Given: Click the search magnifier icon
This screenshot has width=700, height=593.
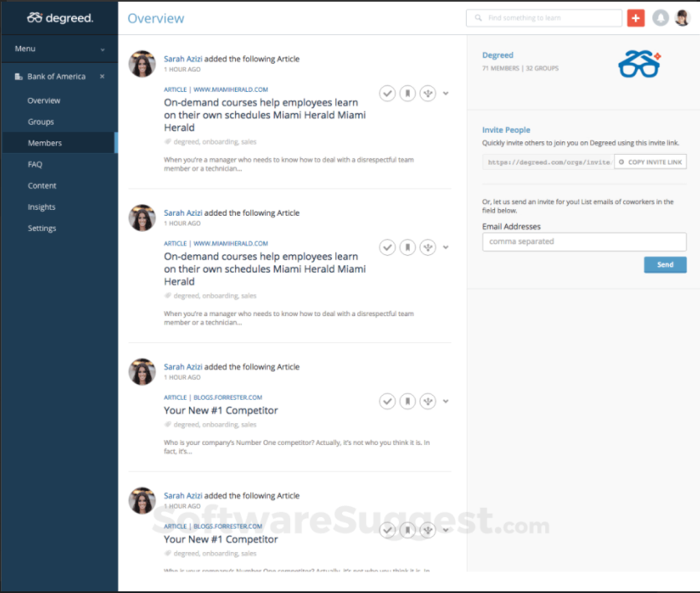Looking at the screenshot, I should click(x=478, y=18).
